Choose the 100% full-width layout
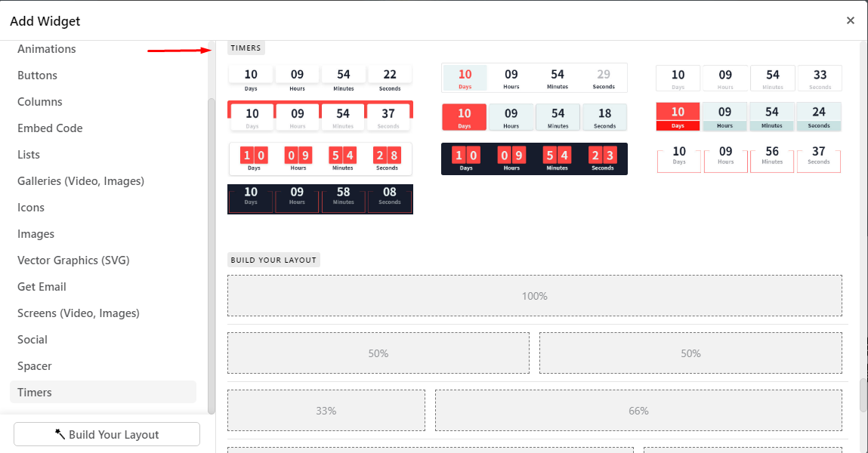868x453 pixels. tap(534, 296)
